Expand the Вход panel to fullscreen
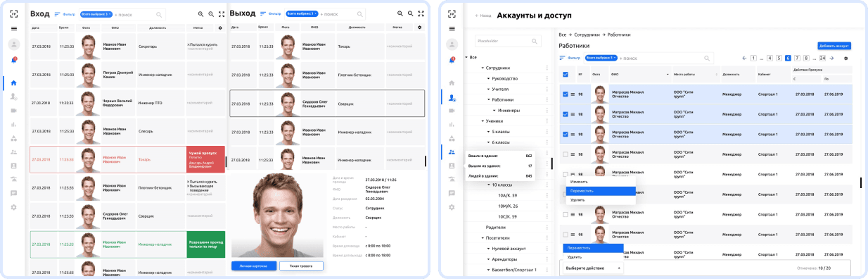The width and height of the screenshot is (868, 279). tap(222, 13)
